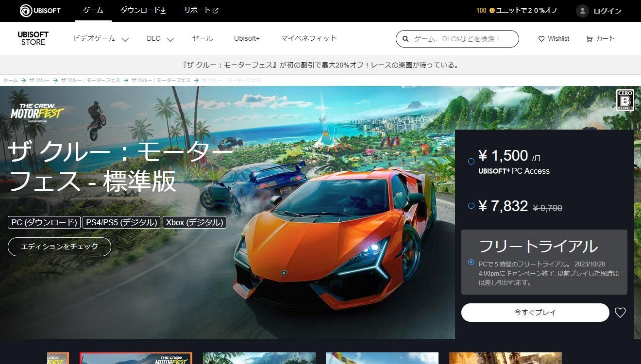Select the ¥1,500 Ubisoft+ PC Access option

pos(471,161)
